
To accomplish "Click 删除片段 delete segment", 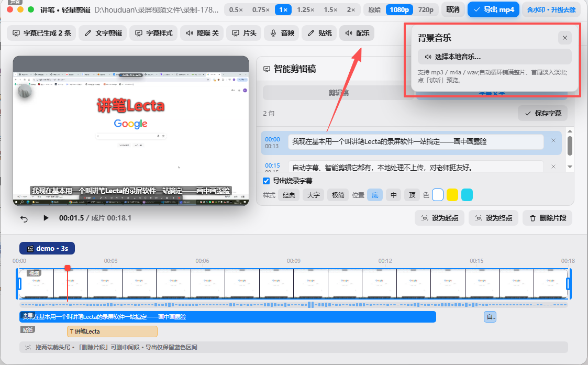I will tap(548, 218).
